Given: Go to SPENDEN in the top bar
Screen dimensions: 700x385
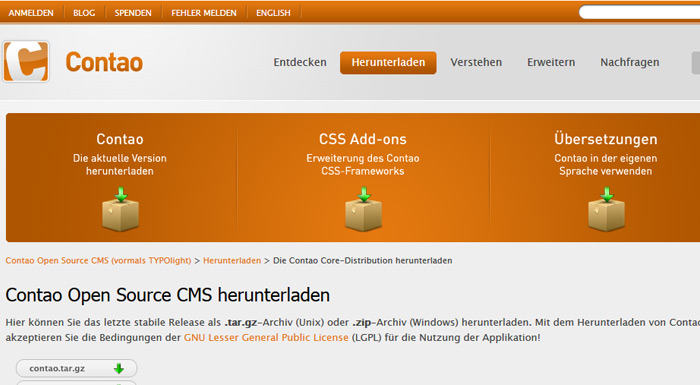Looking at the screenshot, I should [133, 13].
